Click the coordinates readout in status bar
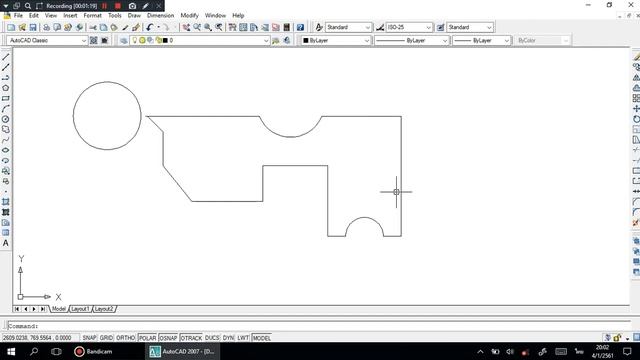 point(40,338)
